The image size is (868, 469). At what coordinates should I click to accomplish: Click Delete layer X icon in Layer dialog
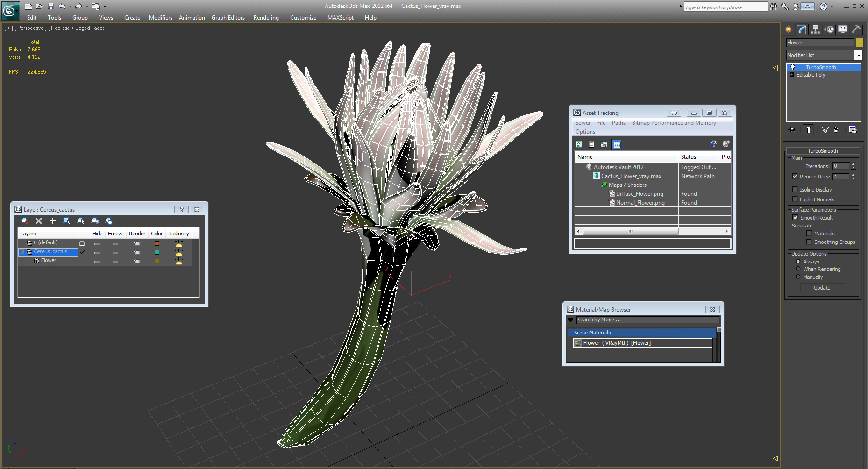39,221
